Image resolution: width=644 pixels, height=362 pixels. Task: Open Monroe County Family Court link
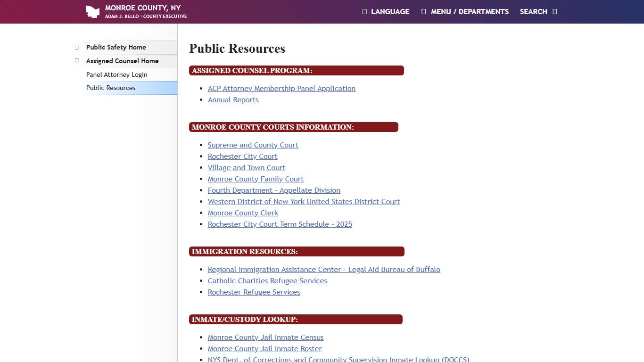click(256, 179)
